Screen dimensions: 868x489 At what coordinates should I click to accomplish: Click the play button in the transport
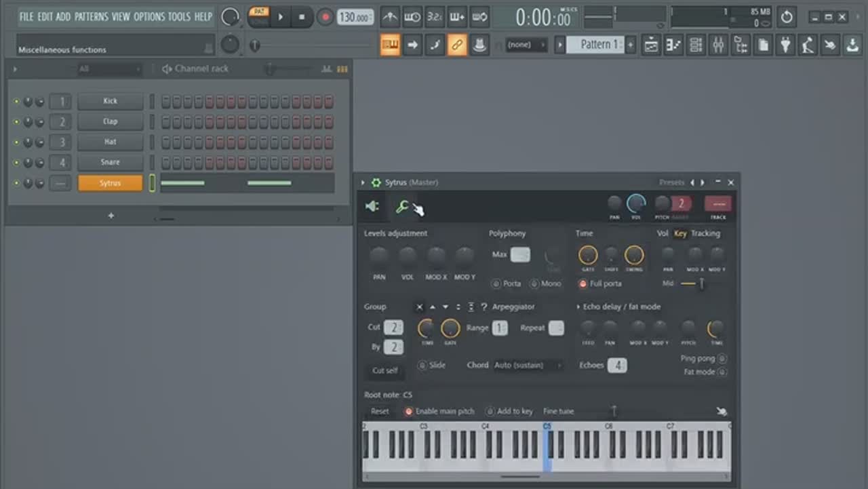pos(281,17)
